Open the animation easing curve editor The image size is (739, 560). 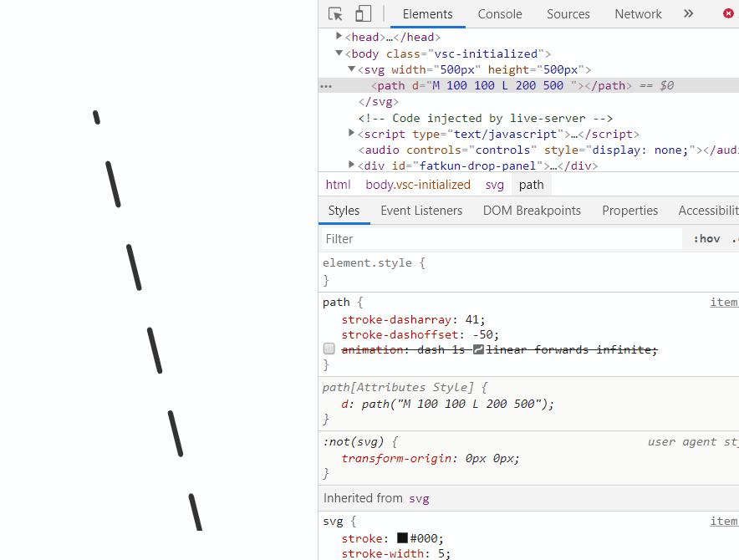pyautogui.click(x=478, y=350)
